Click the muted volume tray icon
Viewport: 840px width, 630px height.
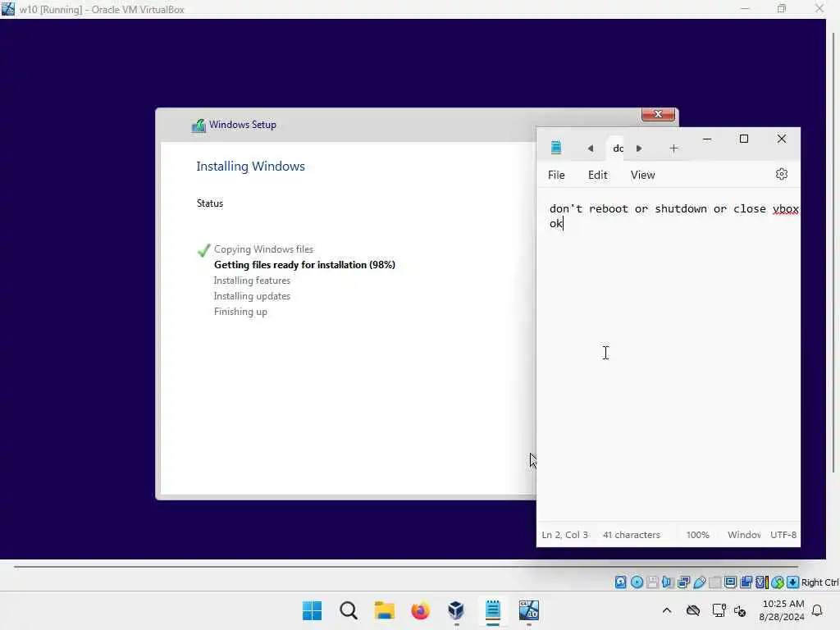(741, 610)
